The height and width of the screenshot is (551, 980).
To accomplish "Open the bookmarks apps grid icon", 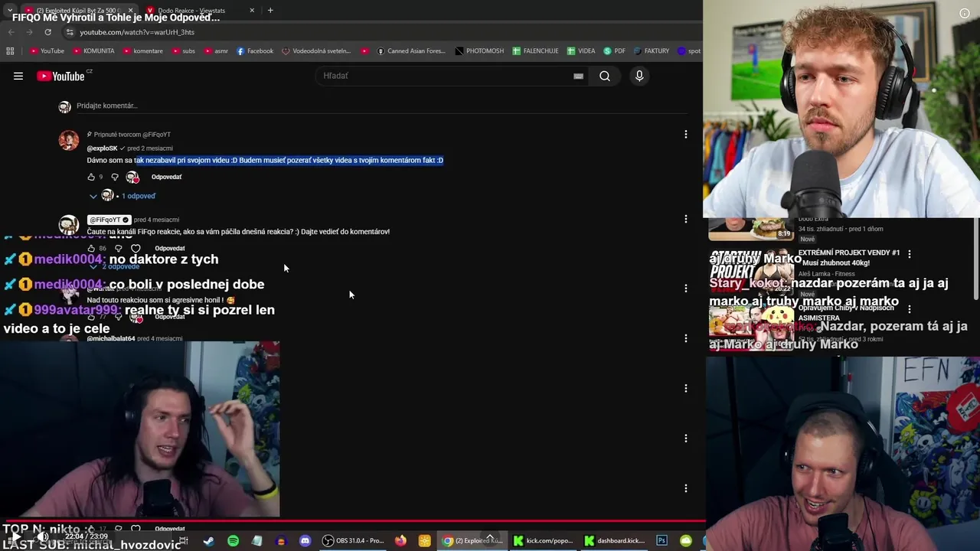I will tap(10, 51).
